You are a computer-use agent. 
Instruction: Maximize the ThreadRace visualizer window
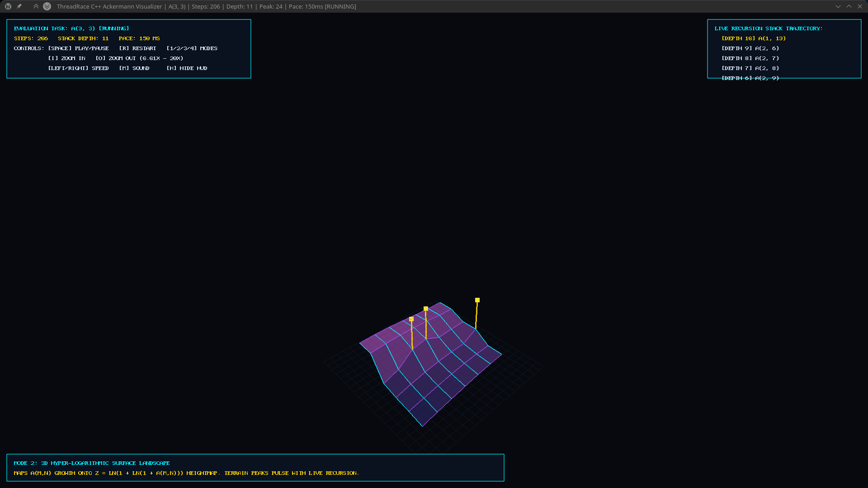[x=849, y=6]
